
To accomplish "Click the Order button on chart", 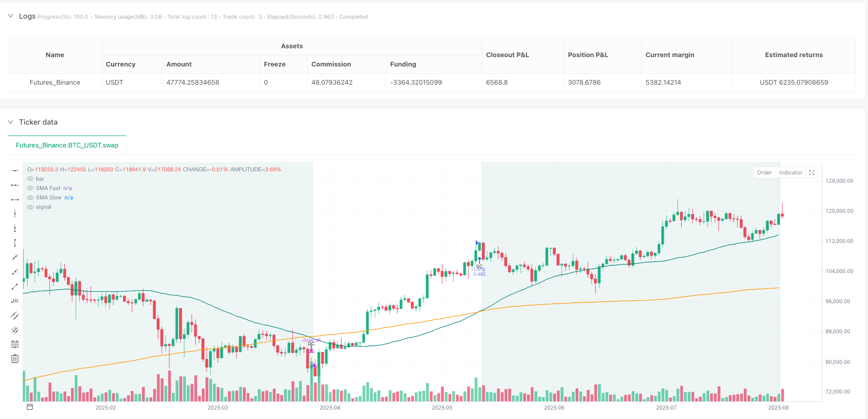I will coord(764,172).
